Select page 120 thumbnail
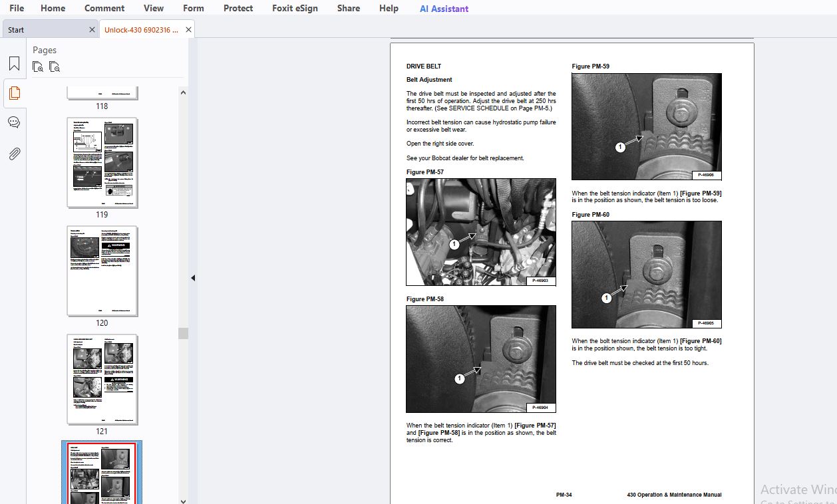Viewport: 837px width, 504px height. click(102, 271)
